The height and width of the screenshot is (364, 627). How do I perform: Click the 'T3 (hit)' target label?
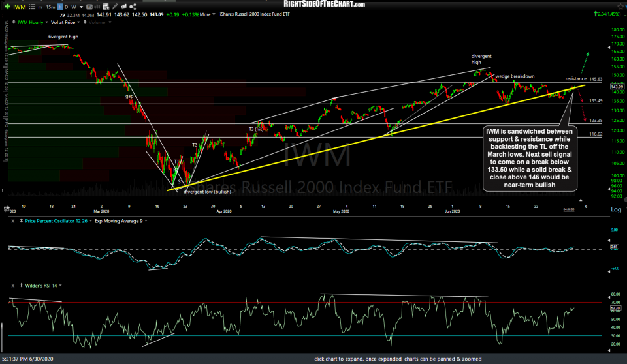tap(256, 129)
